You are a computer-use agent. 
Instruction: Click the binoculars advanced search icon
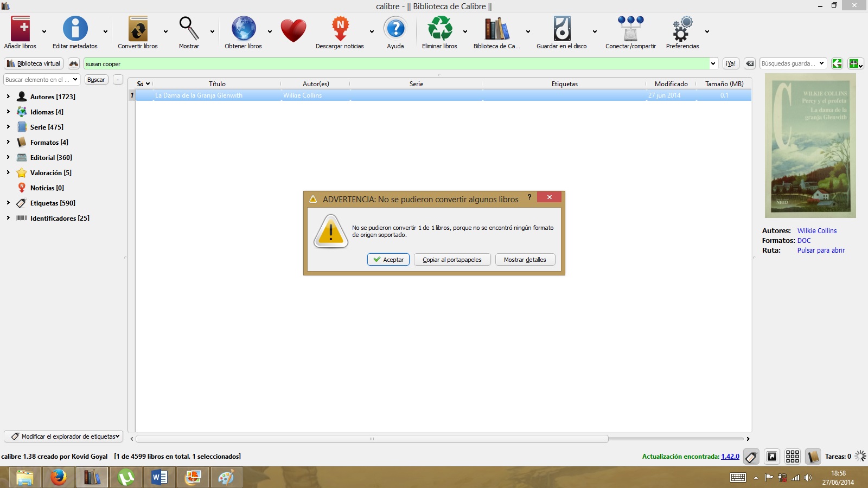pyautogui.click(x=74, y=63)
